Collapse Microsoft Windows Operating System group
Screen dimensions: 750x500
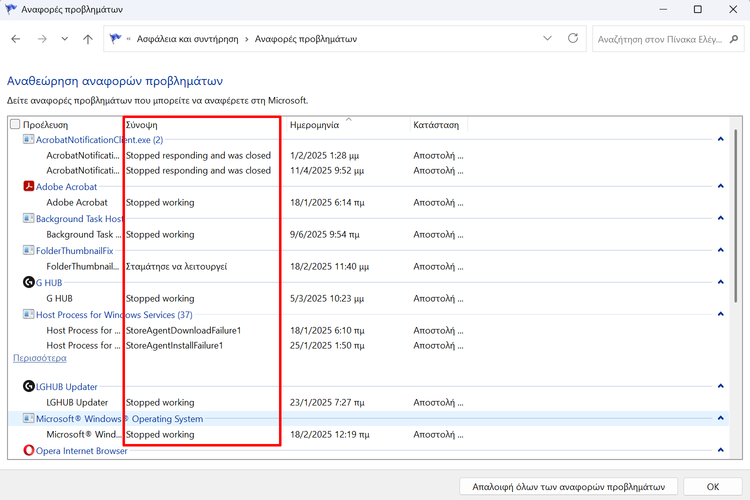720,418
